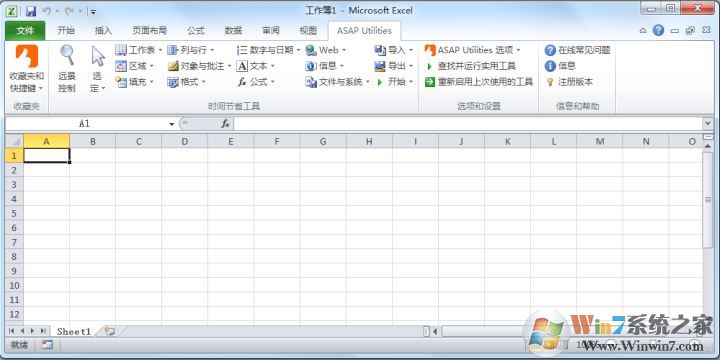
Task: Select column C header
Action: click(x=139, y=141)
